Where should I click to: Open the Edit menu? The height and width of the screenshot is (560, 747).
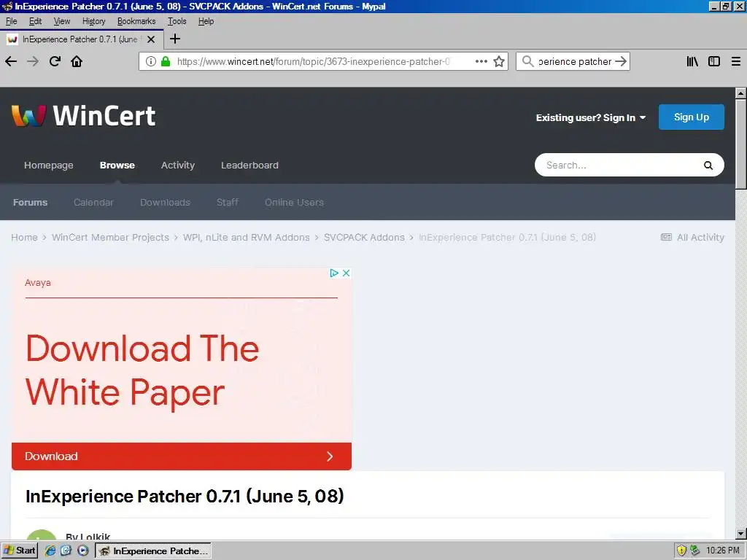point(35,21)
